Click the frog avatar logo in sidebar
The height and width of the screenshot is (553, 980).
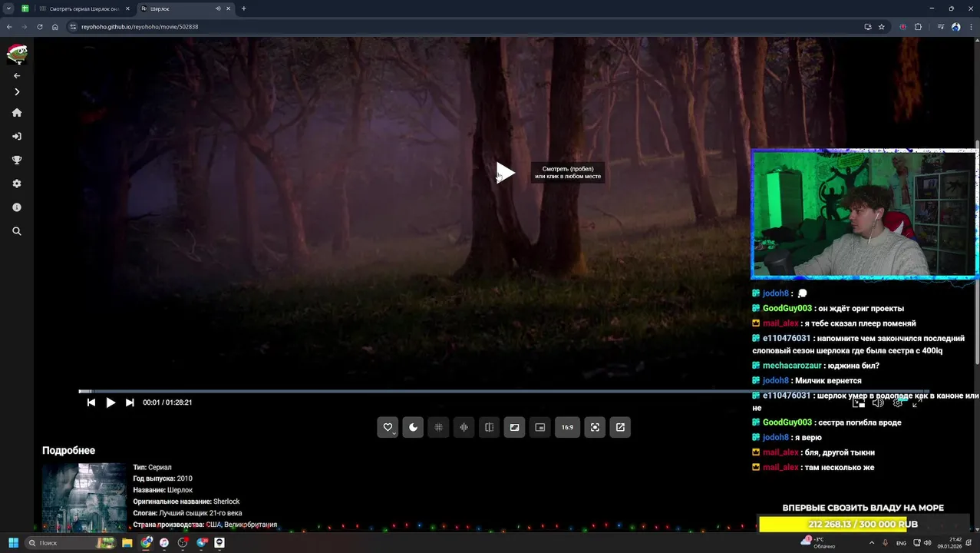pos(17,53)
